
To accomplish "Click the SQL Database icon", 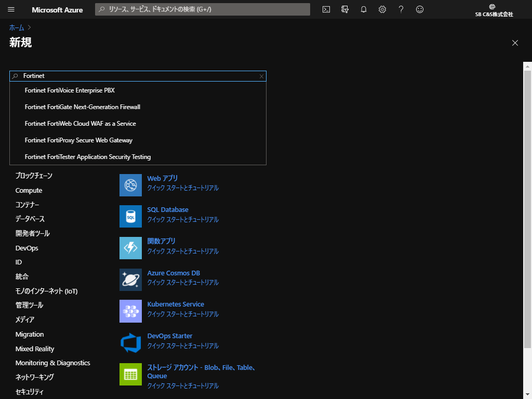I will point(130,217).
